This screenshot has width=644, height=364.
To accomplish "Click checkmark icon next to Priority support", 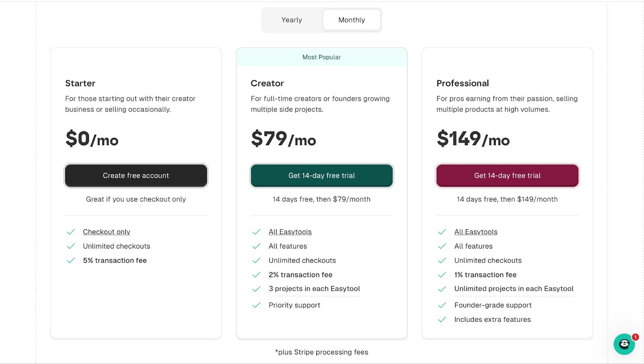I will [256, 305].
